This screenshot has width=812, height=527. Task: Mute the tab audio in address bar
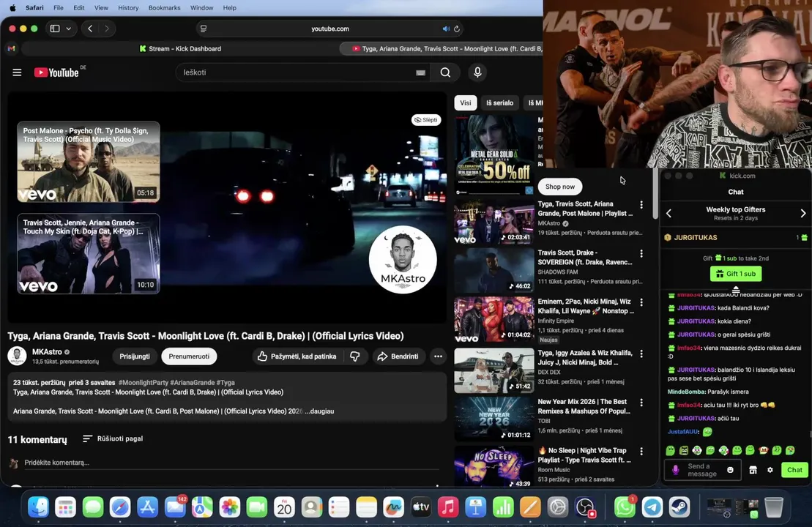coord(446,29)
